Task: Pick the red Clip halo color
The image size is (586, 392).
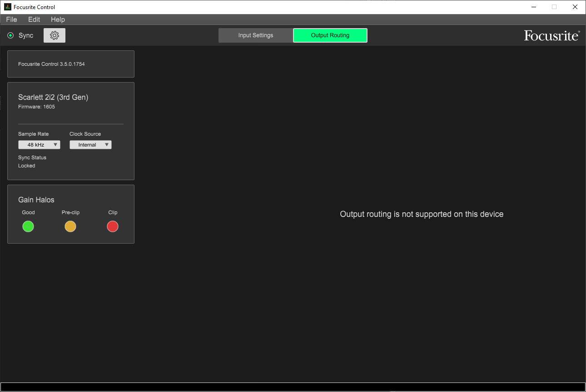Action: (x=113, y=226)
